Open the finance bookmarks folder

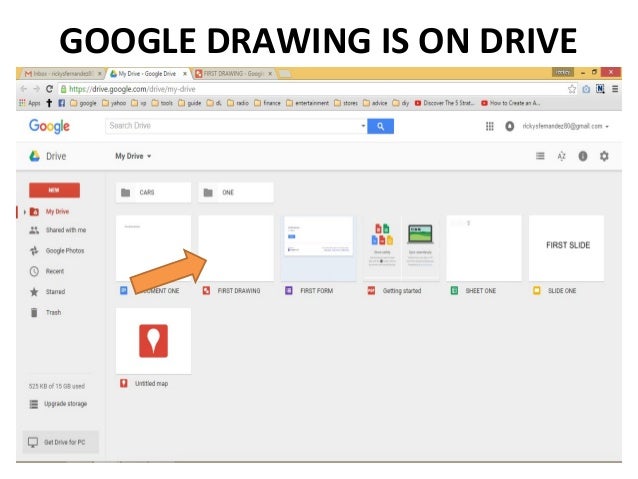tap(267, 103)
